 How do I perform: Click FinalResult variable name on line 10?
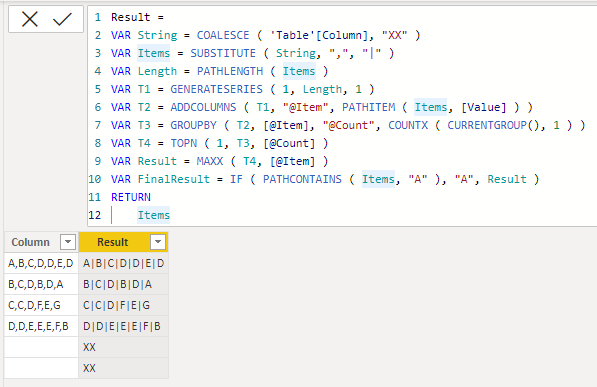coord(174,179)
